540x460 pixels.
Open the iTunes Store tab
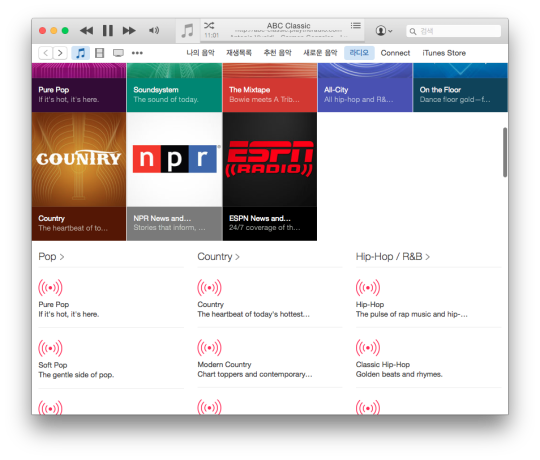[x=444, y=53]
